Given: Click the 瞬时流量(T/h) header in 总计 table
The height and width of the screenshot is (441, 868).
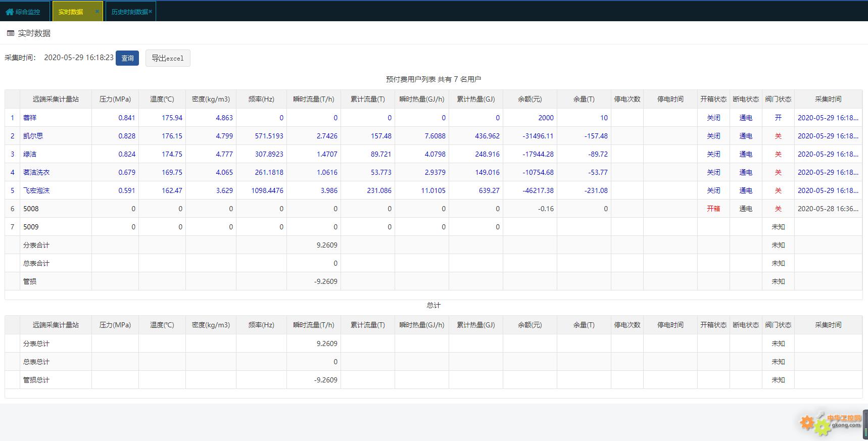Looking at the screenshot, I should click(314, 325).
